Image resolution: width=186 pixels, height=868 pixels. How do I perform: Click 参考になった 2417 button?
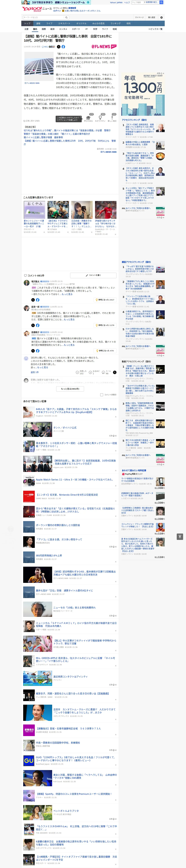point(105,300)
